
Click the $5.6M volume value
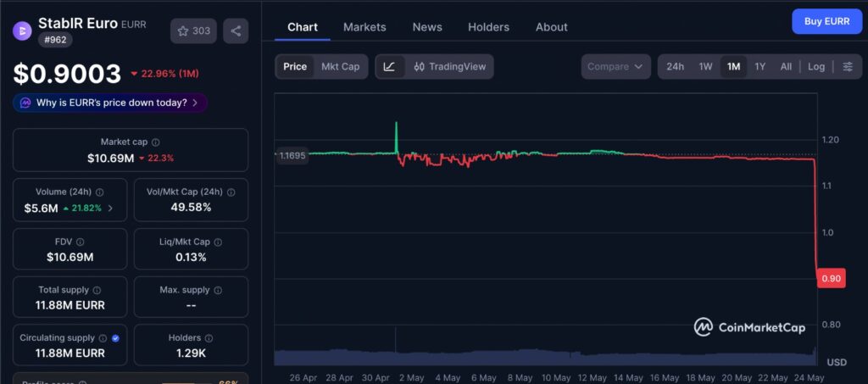[x=41, y=208]
